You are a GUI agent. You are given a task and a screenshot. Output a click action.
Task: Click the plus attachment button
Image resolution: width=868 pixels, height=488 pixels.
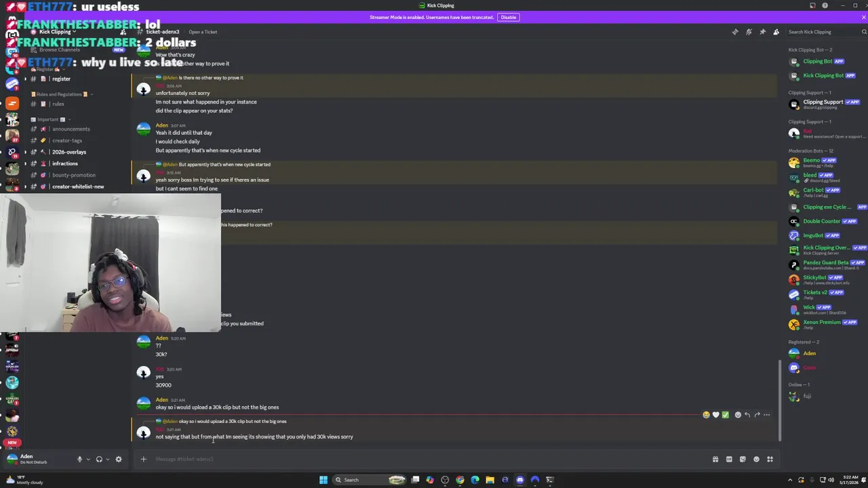click(x=143, y=460)
